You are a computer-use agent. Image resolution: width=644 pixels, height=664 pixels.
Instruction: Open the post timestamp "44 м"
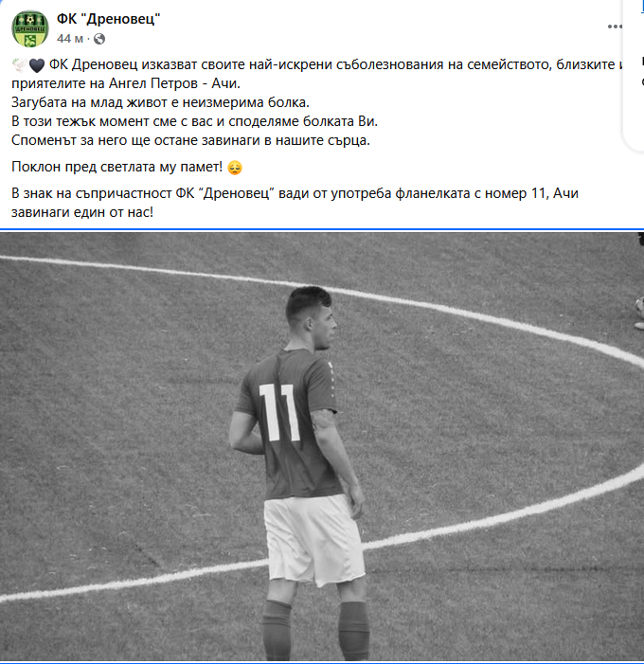coord(70,39)
